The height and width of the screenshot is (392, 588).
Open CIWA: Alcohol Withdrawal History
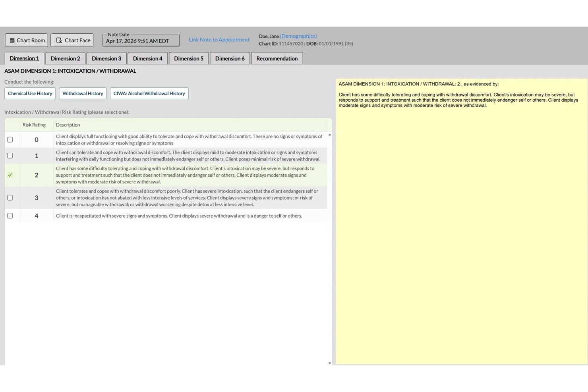pos(149,94)
